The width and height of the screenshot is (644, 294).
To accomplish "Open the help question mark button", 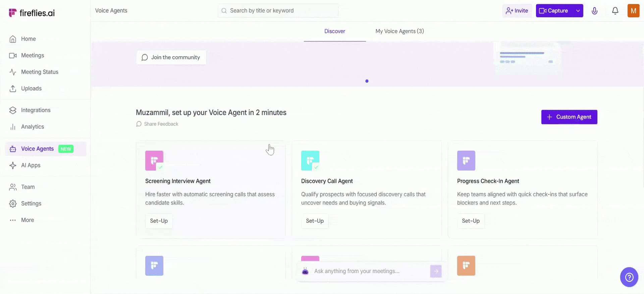I will pos(629,277).
